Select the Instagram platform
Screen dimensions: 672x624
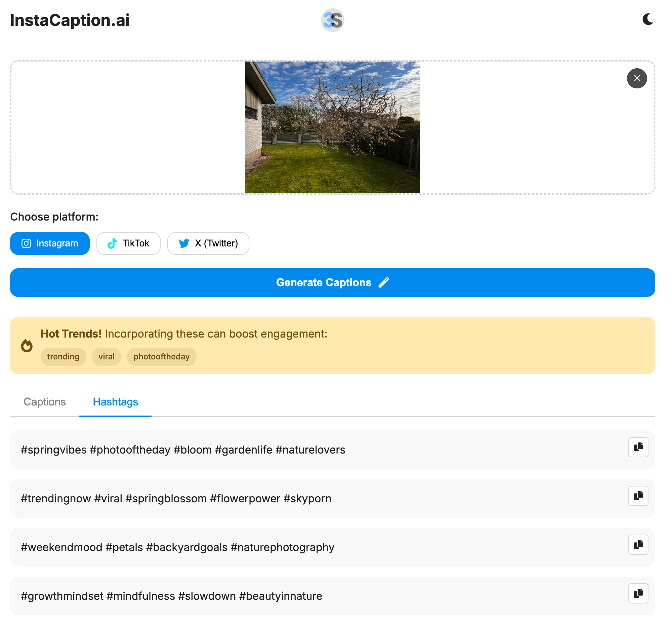tap(50, 243)
